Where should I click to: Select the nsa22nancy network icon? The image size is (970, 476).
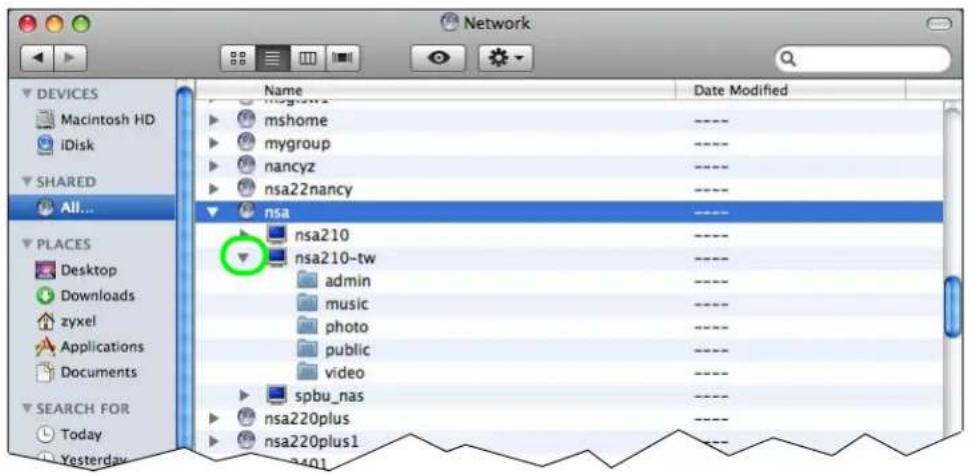246,188
